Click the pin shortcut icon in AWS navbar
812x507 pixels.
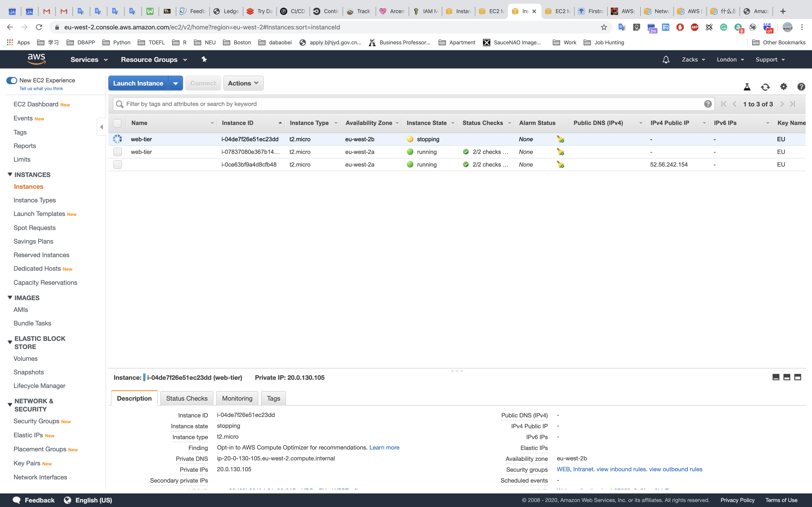[204, 60]
